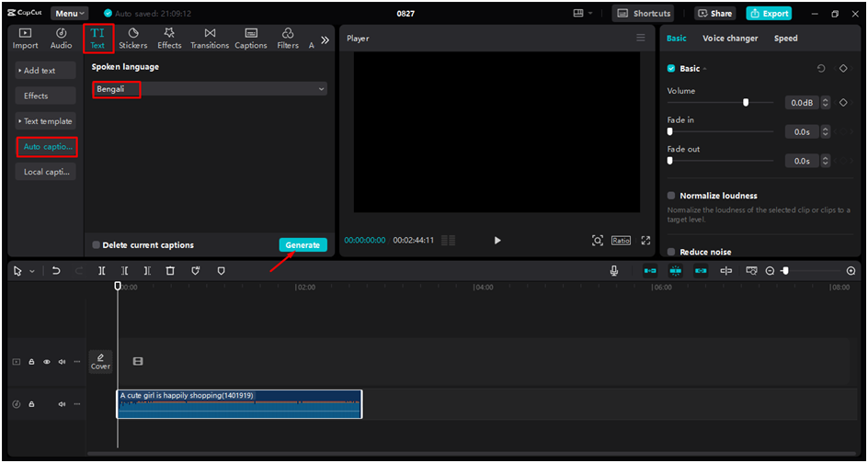This screenshot has height=463, width=868.
Task: Select Auto captions option
Action: tap(47, 147)
